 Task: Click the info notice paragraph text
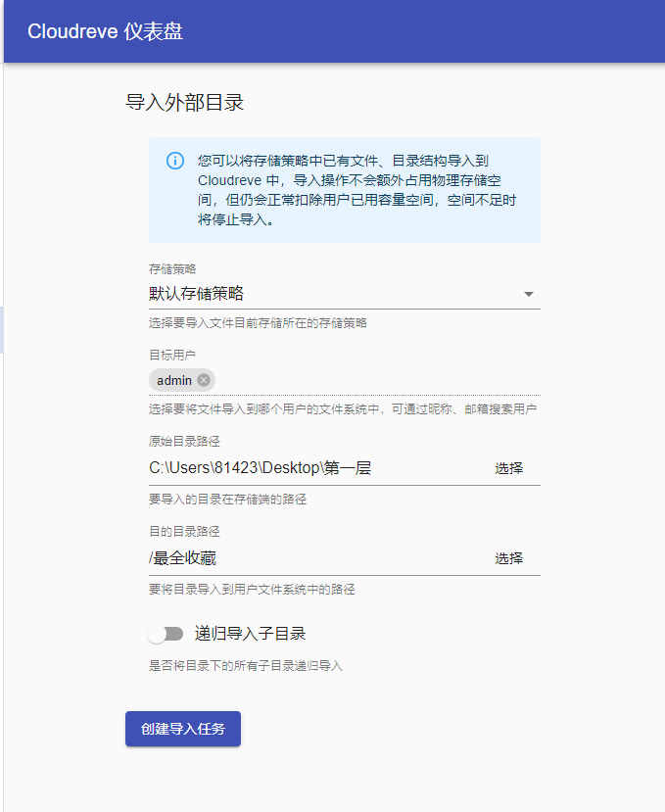pos(356,190)
